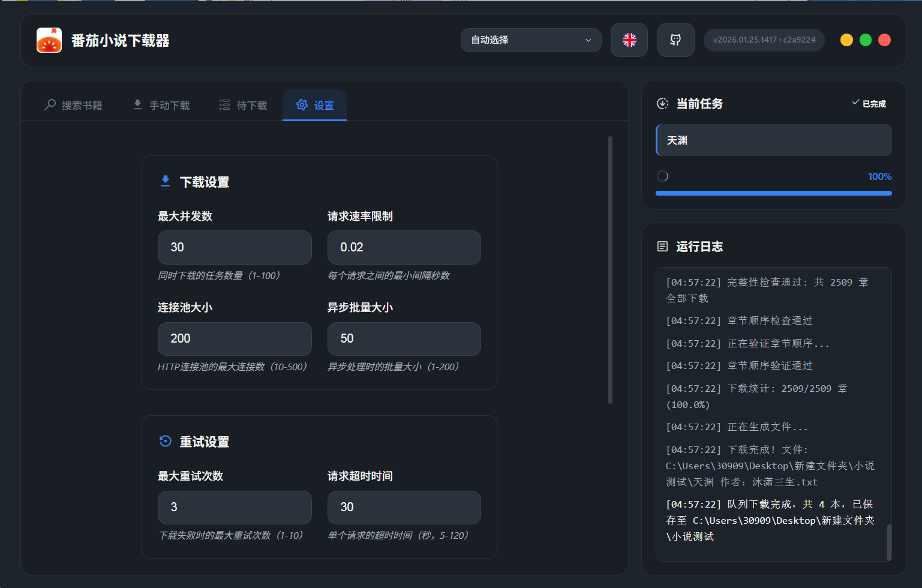The image size is (922, 588).
Task: Click the 运行日志 log icon
Action: click(x=662, y=247)
